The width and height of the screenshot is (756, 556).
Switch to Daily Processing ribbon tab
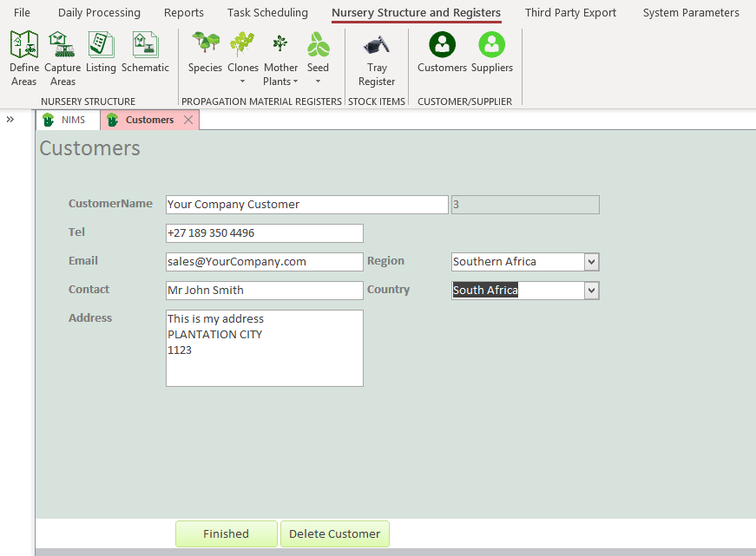[99, 13]
